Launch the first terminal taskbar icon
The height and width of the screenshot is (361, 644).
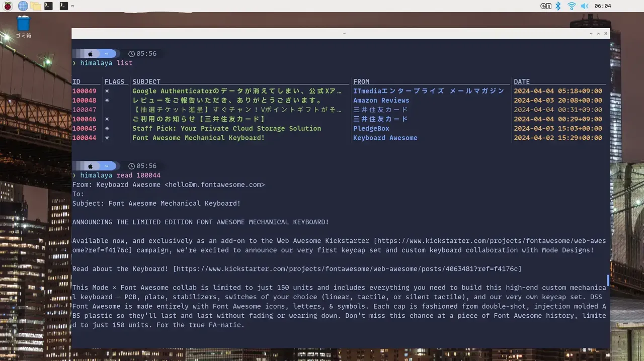click(48, 6)
